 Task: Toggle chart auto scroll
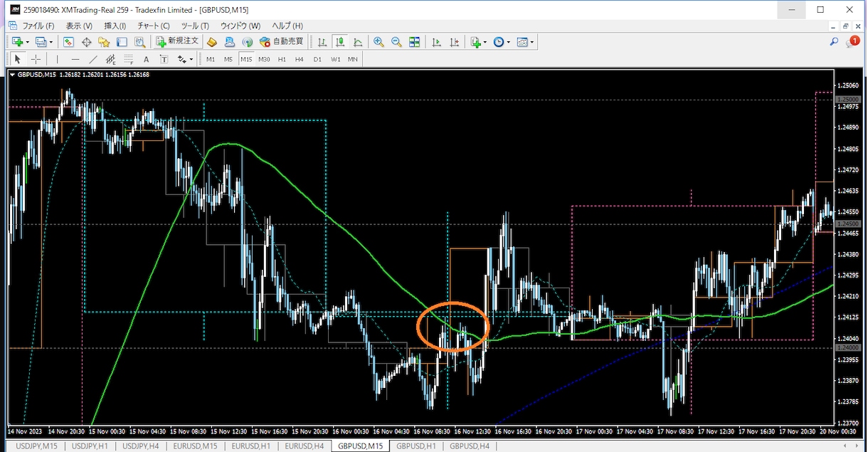(435, 42)
